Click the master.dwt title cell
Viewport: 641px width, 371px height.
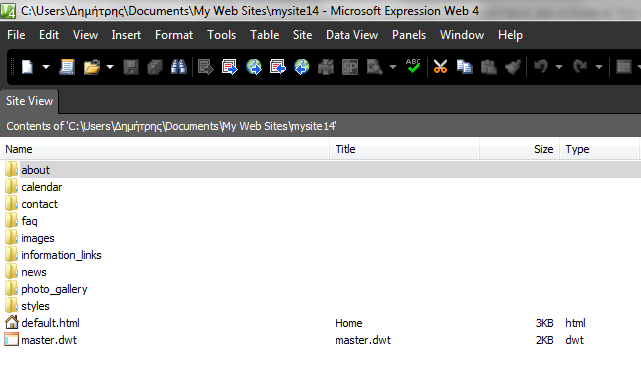pos(363,340)
